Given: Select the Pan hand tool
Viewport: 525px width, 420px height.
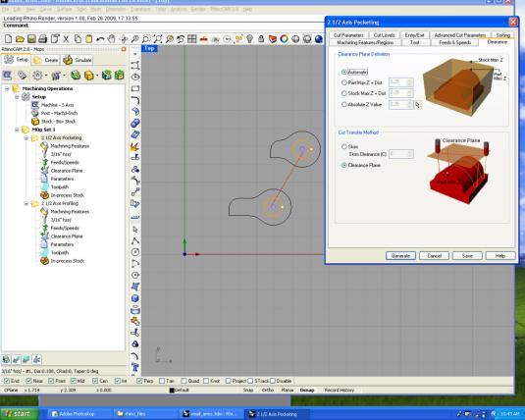Looking at the screenshot, I should [x=112, y=39].
